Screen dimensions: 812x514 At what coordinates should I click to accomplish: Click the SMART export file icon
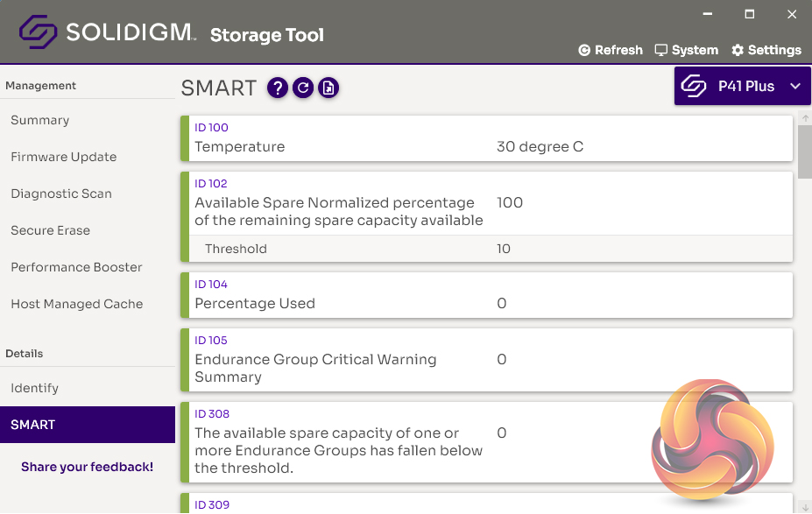coord(328,88)
